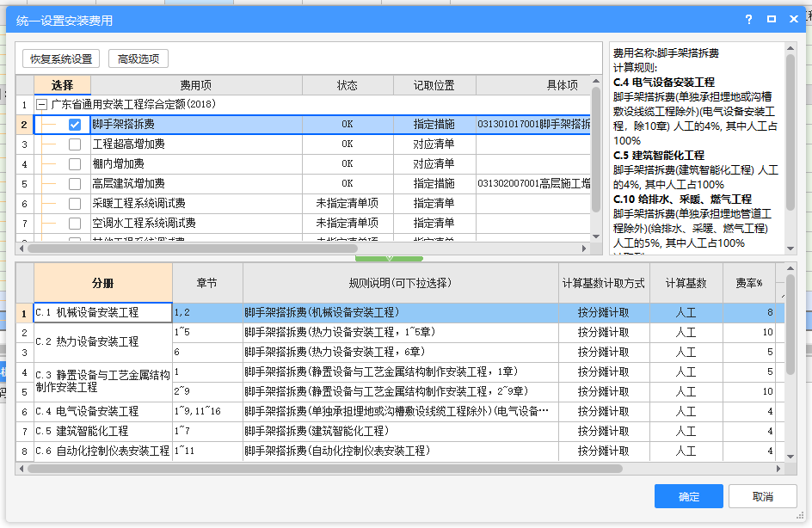Click the 规则说明(可下拉选择) column header
Screen dimensions: 812x528
[x=400, y=283]
